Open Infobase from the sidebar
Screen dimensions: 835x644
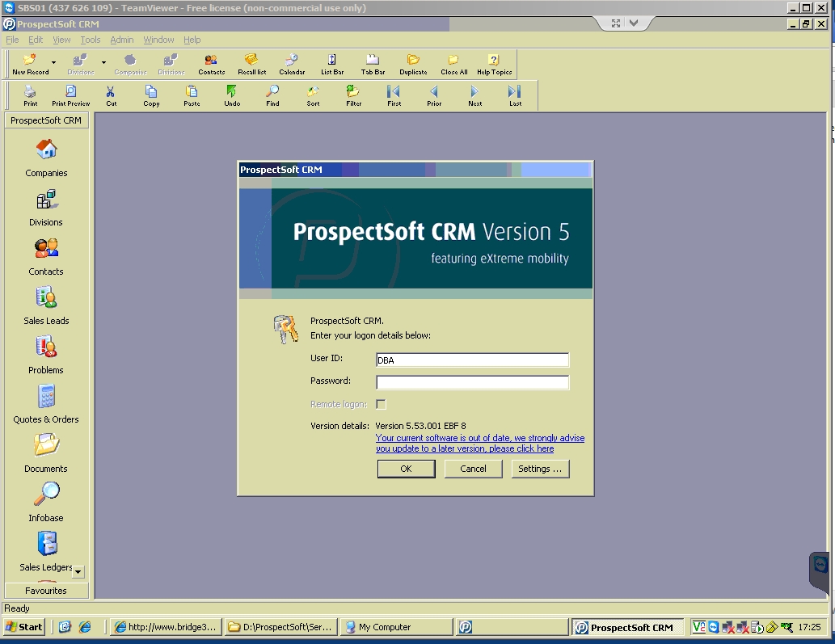click(x=46, y=503)
